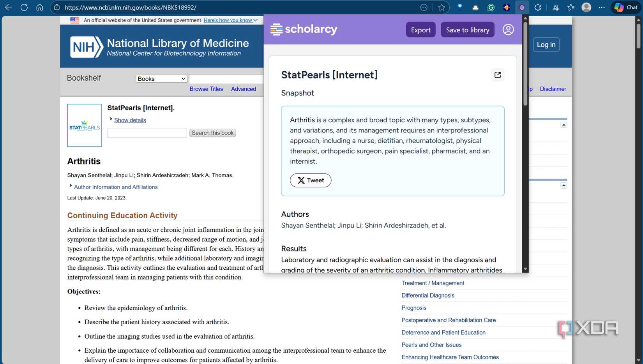Click the music note toolbar icon
Viewport: 643px width, 364px height.
[x=555, y=7]
